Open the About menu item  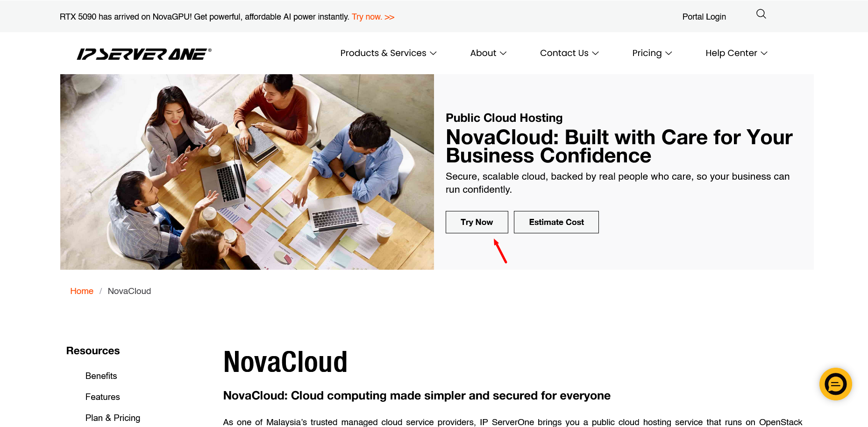tap(483, 53)
